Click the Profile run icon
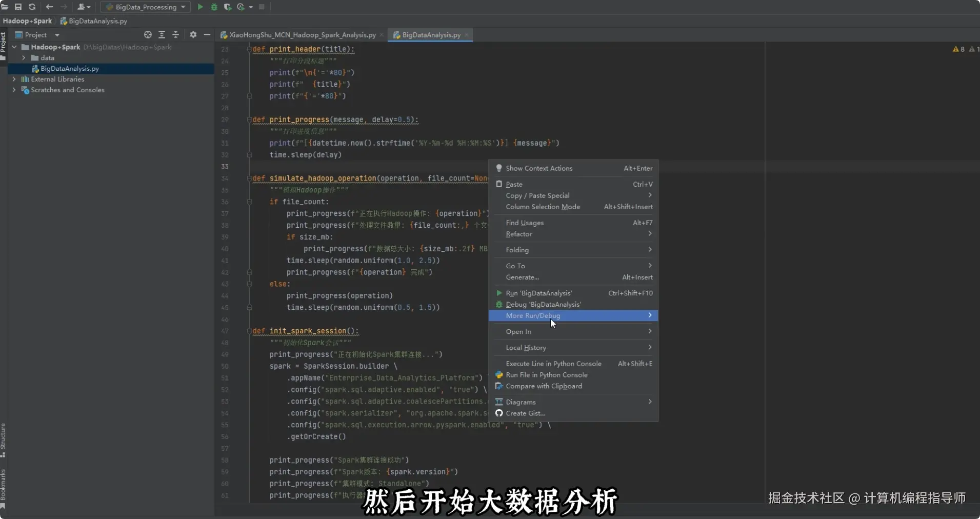980x519 pixels. 241,7
